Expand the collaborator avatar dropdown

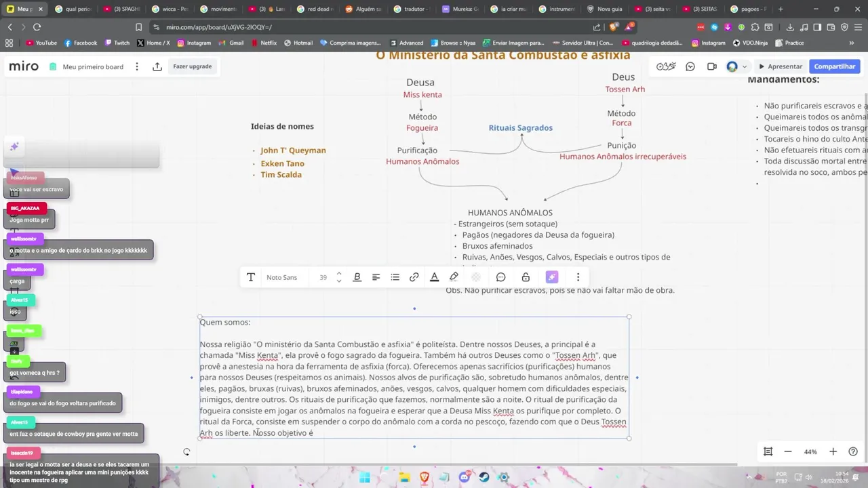[745, 66]
